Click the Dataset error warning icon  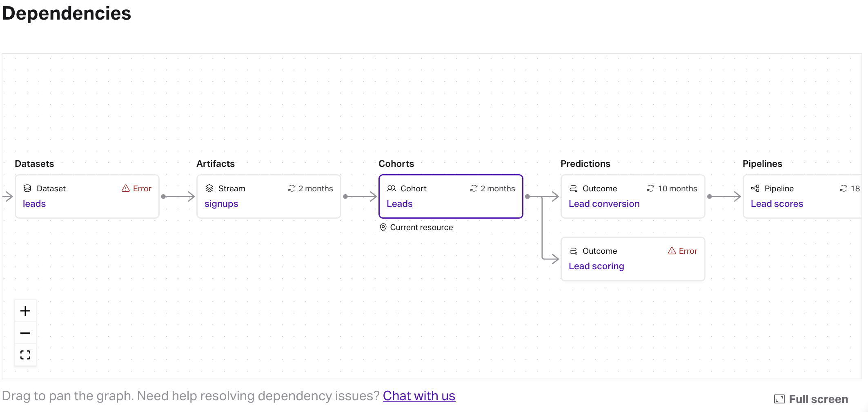click(126, 188)
